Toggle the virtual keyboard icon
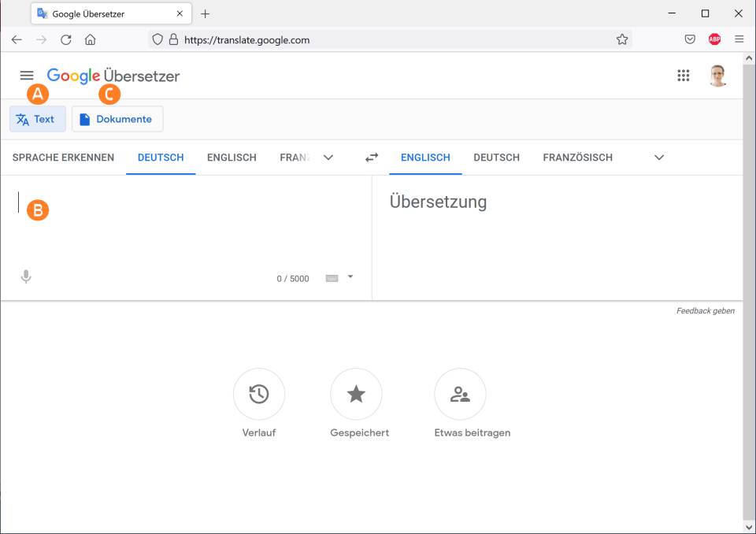Viewport: 756px width, 534px height. tap(332, 278)
